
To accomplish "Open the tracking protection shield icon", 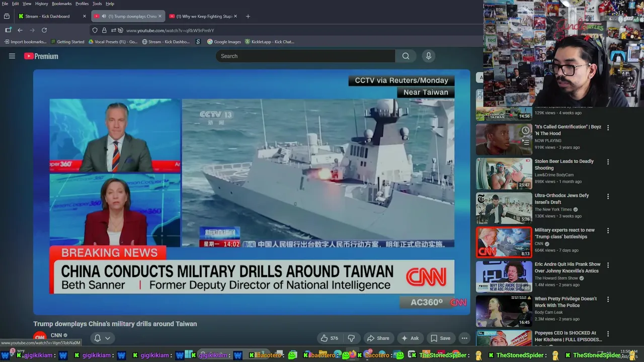I will [x=95, y=30].
